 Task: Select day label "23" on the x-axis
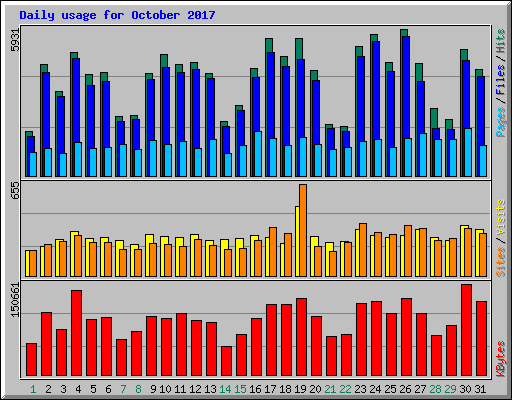click(x=360, y=389)
